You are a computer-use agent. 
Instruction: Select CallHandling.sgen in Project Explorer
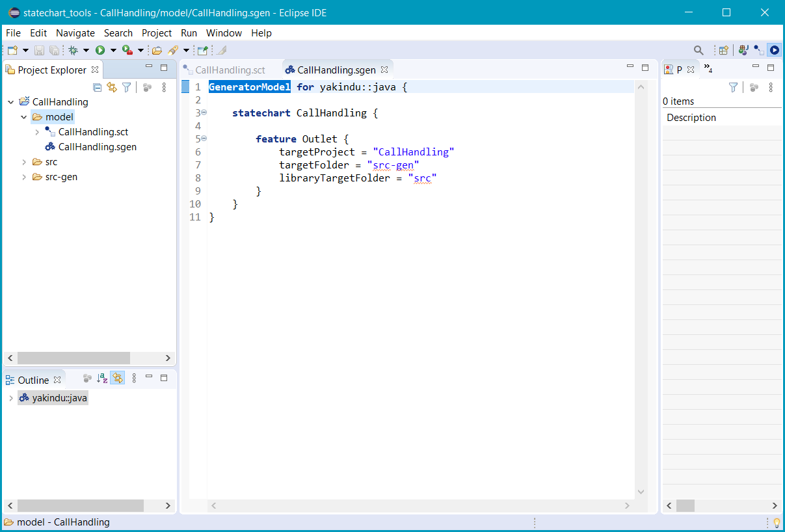(x=91, y=147)
